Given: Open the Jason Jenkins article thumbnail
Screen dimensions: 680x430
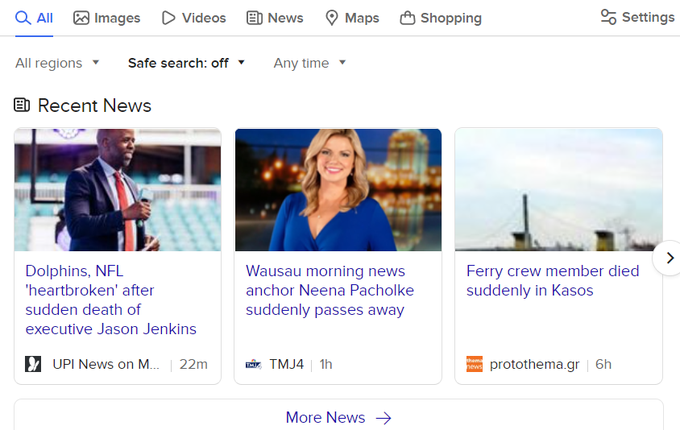Looking at the screenshot, I should pos(118,190).
